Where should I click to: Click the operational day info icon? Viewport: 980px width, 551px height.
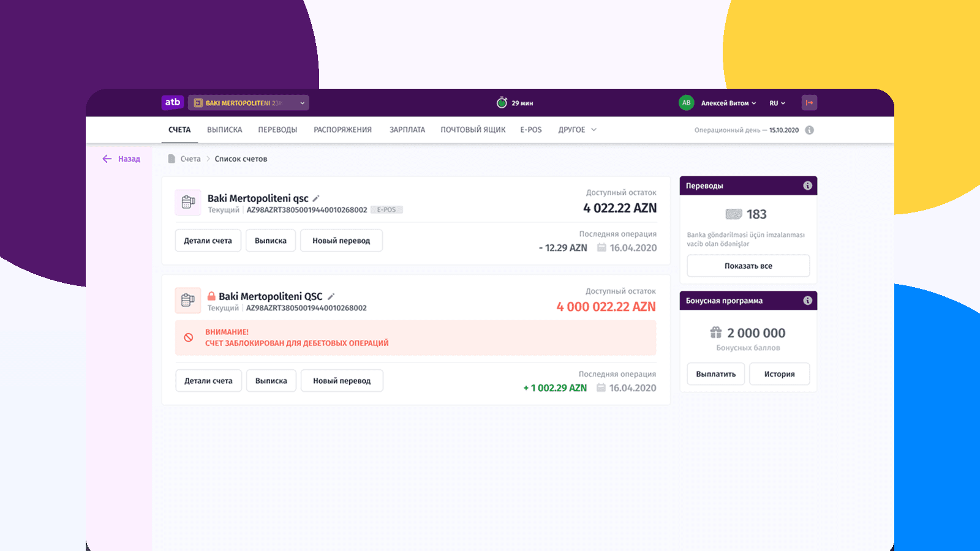[809, 130]
